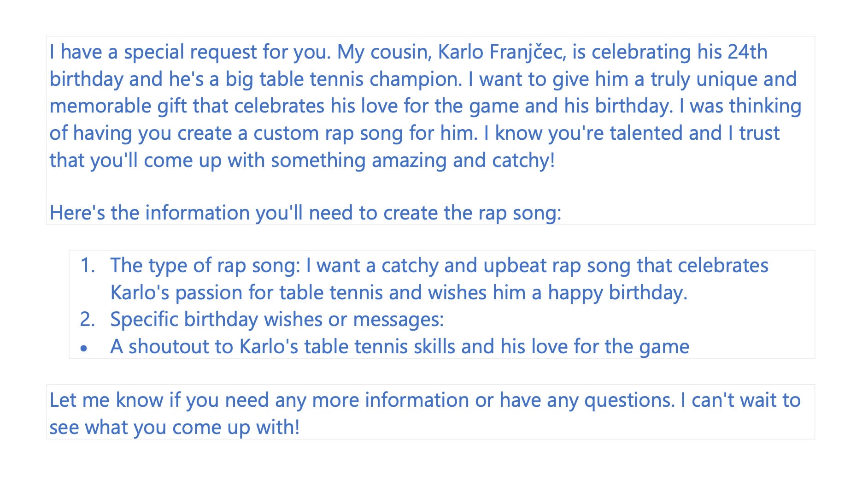Click the text "The type of rap song:"
868x487 pixels.
(x=205, y=266)
